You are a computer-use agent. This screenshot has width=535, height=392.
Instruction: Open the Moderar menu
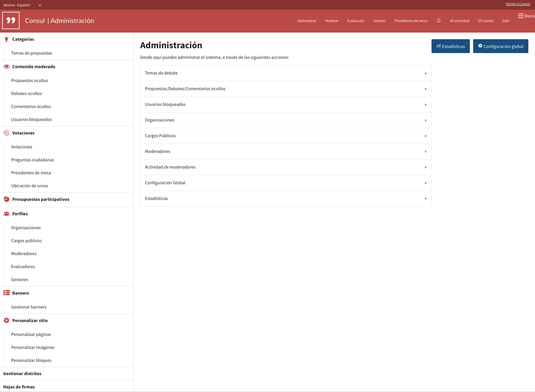point(332,21)
